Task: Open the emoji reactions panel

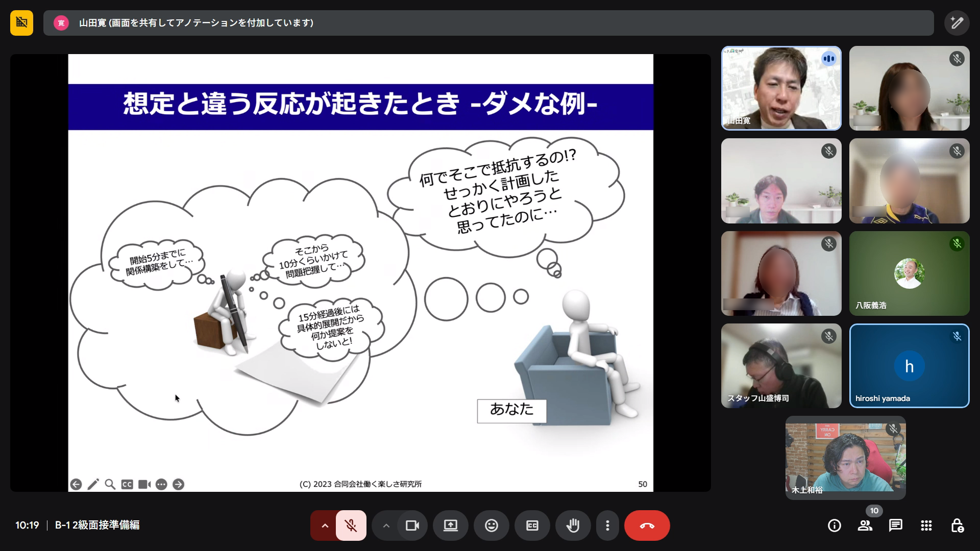Action: tap(491, 525)
